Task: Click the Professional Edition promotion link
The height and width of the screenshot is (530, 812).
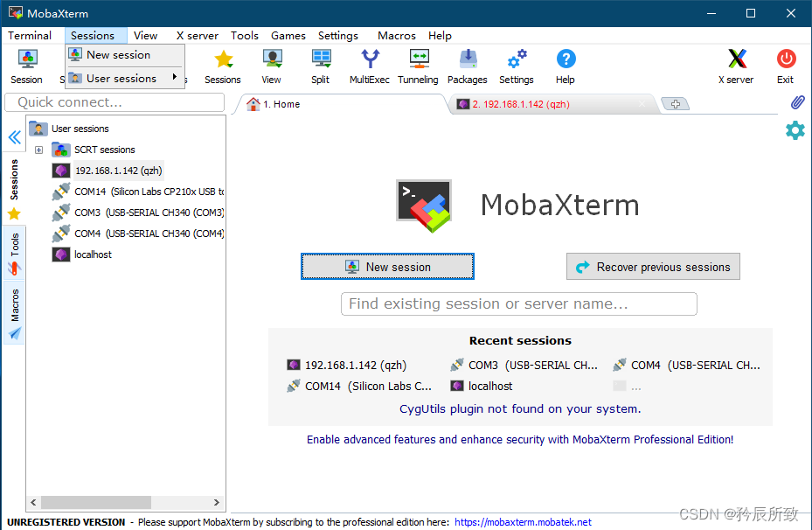Action: tap(520, 439)
